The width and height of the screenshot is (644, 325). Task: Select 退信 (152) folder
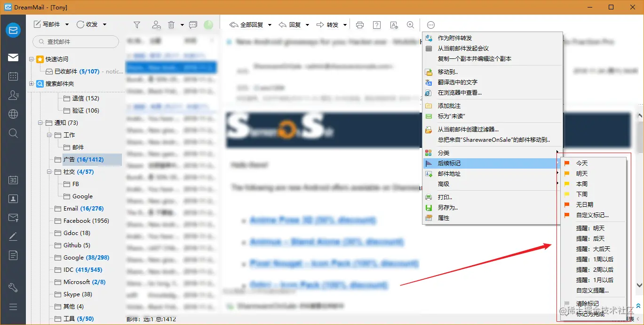click(x=81, y=98)
